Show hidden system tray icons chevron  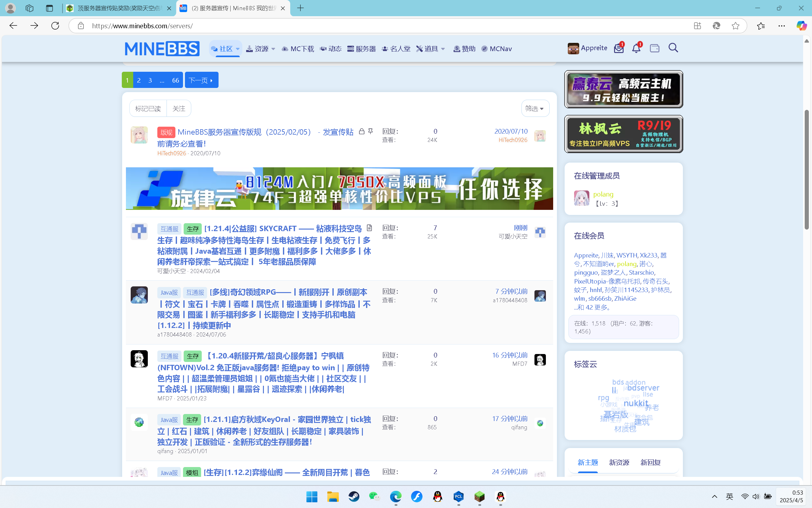[x=714, y=497]
